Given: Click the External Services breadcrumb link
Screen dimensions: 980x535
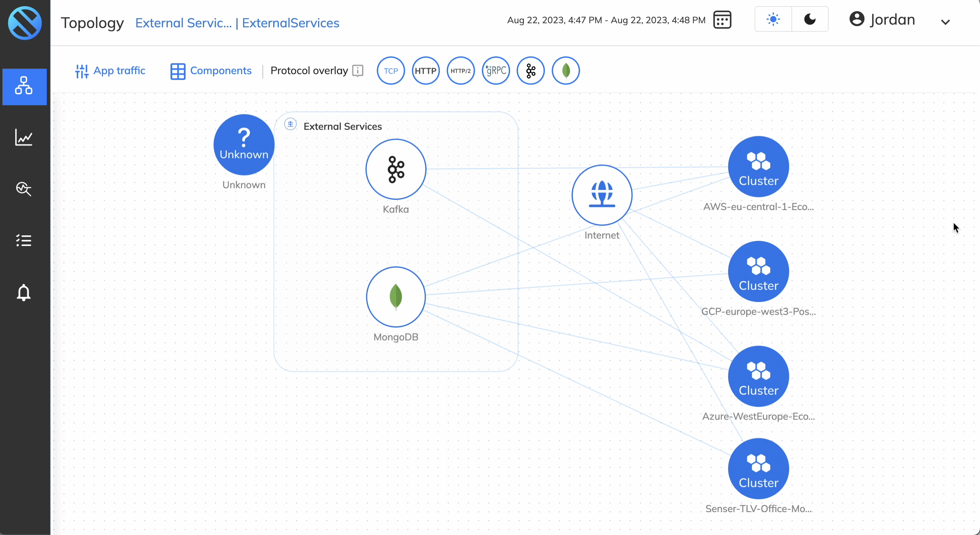Looking at the screenshot, I should (183, 23).
